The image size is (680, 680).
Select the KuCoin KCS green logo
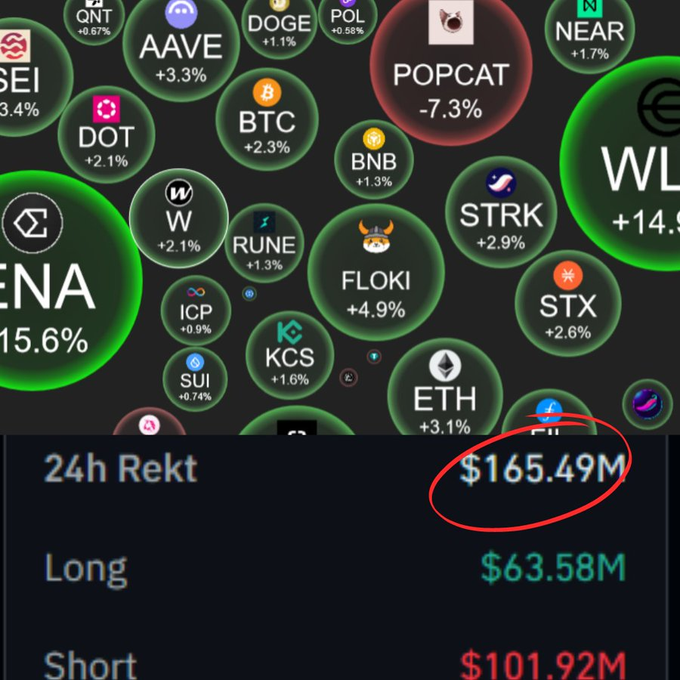pos(290,333)
